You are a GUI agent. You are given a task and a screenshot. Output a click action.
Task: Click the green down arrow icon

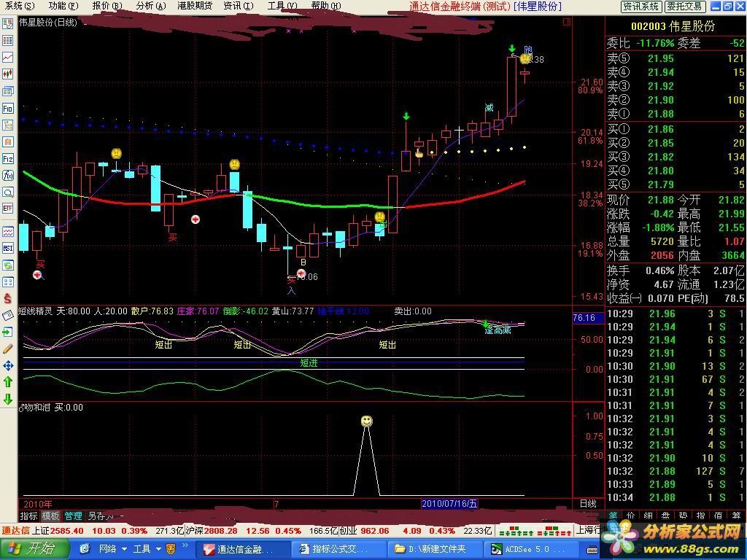coord(7,399)
